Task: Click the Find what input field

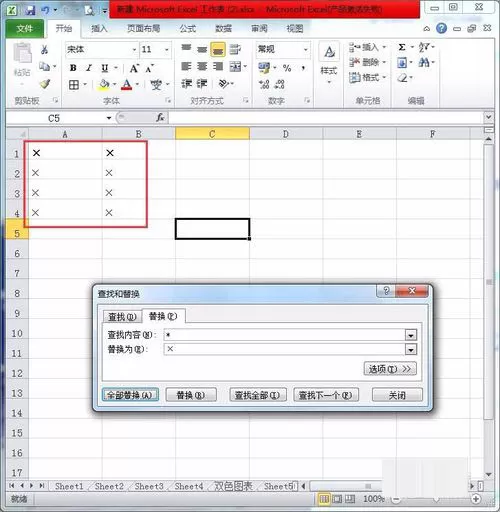Action: (284, 335)
